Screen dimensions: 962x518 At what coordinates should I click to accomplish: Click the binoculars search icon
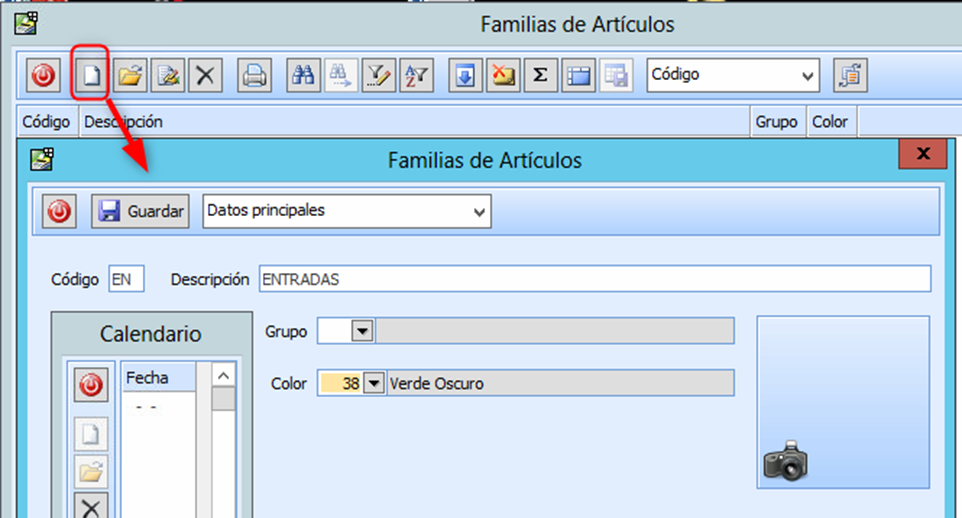(x=303, y=76)
